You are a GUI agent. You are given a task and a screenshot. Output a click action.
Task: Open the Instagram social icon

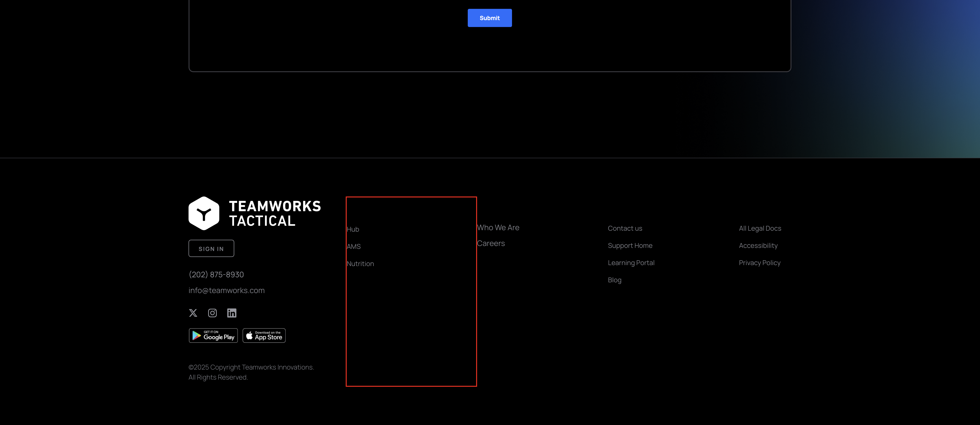212,313
